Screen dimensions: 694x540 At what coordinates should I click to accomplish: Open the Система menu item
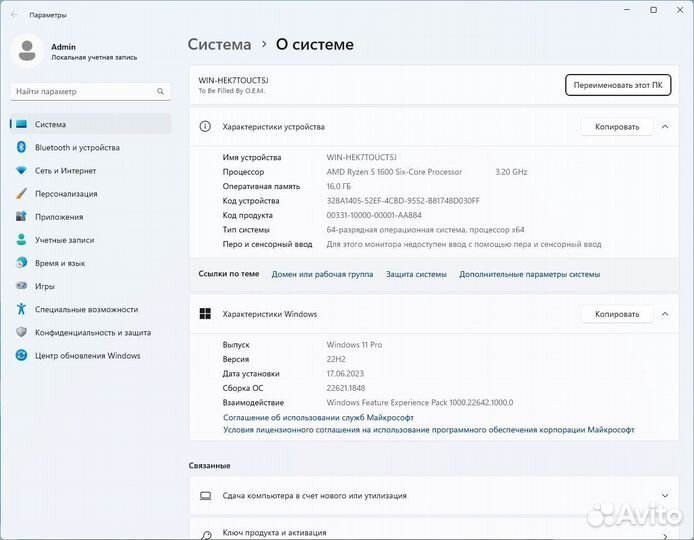click(x=90, y=124)
